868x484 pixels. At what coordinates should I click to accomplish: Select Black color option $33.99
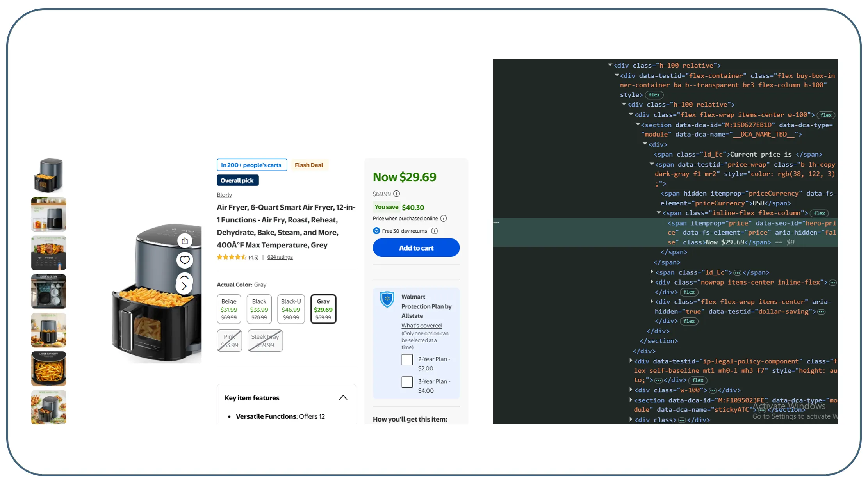pos(259,309)
